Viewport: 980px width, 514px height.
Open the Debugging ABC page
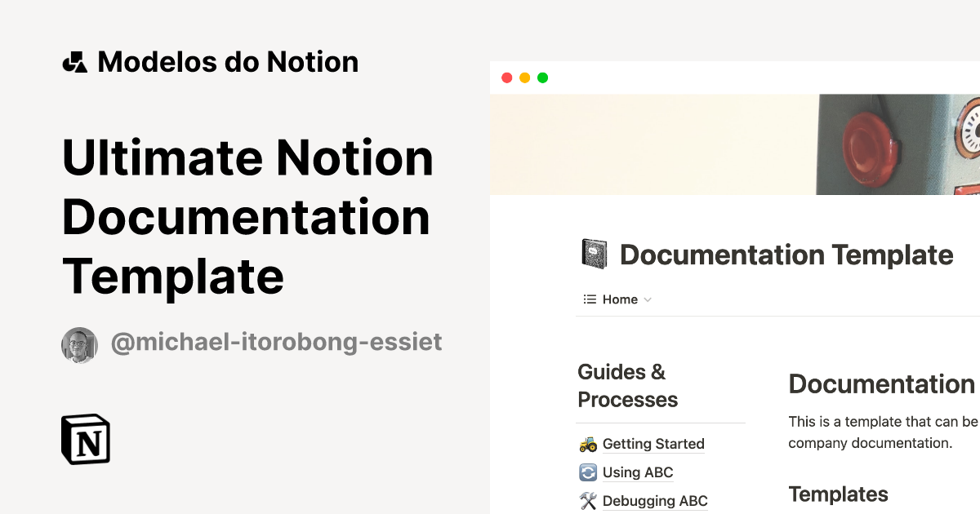click(654, 500)
